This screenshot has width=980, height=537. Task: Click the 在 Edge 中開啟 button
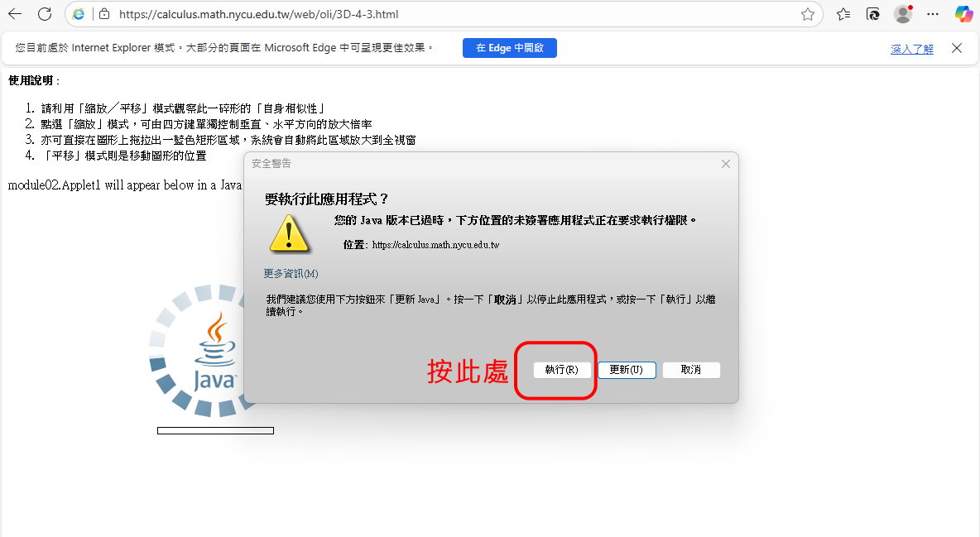[x=509, y=48]
